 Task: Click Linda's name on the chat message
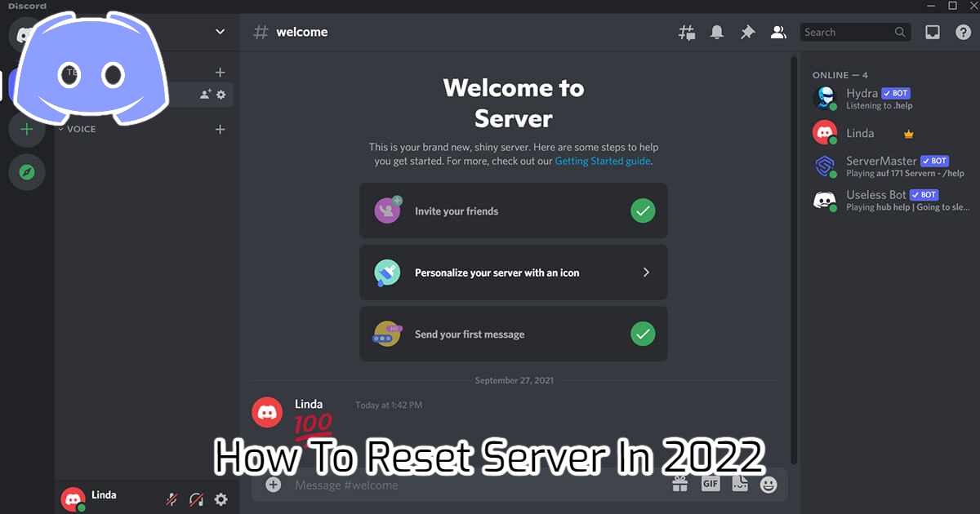[309, 404]
